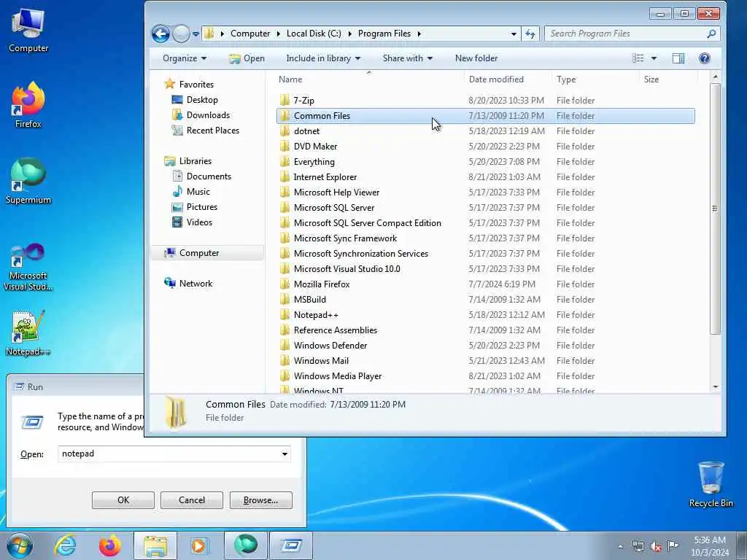This screenshot has width=747, height=560.
Task: Select the Mozilla Firefox folder icon
Action: tap(285, 284)
